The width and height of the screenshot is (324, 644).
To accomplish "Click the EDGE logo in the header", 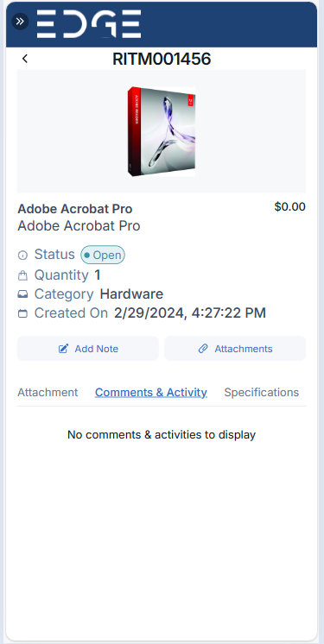I will (89, 24).
